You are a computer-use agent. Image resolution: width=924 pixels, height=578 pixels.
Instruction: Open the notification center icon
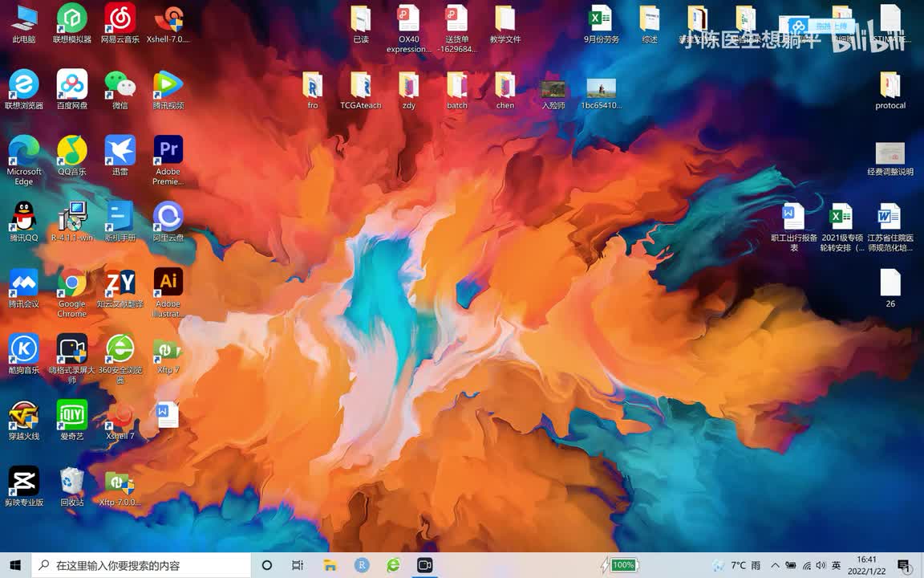point(904,565)
